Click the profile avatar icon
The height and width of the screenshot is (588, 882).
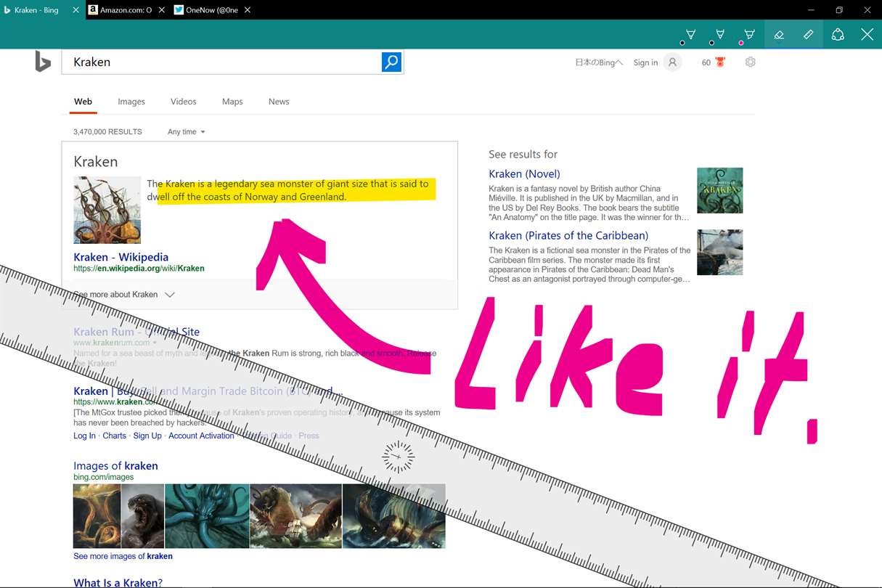(673, 62)
